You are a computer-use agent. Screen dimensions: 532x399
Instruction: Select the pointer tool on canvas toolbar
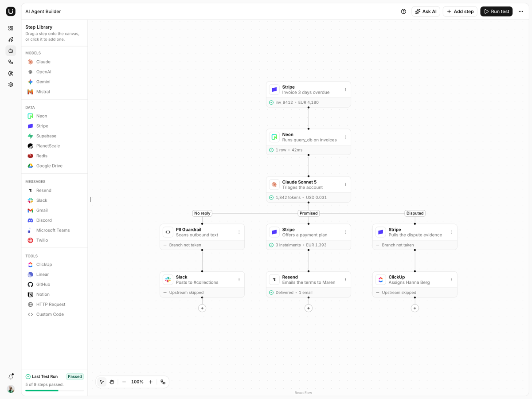[x=102, y=382]
